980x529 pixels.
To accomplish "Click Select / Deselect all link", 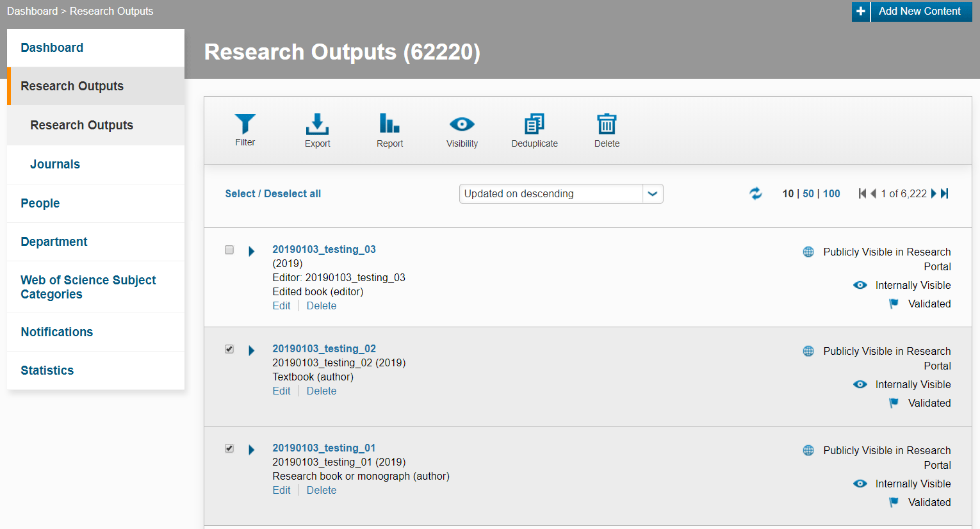I will (x=273, y=193).
